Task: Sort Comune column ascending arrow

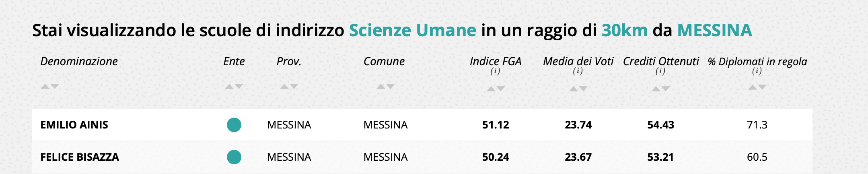Action: click(381, 86)
